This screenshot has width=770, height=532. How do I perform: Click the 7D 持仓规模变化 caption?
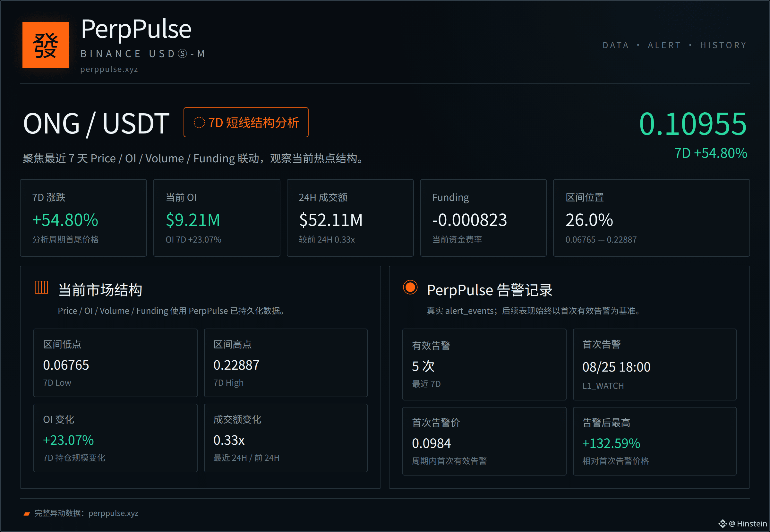point(74,458)
